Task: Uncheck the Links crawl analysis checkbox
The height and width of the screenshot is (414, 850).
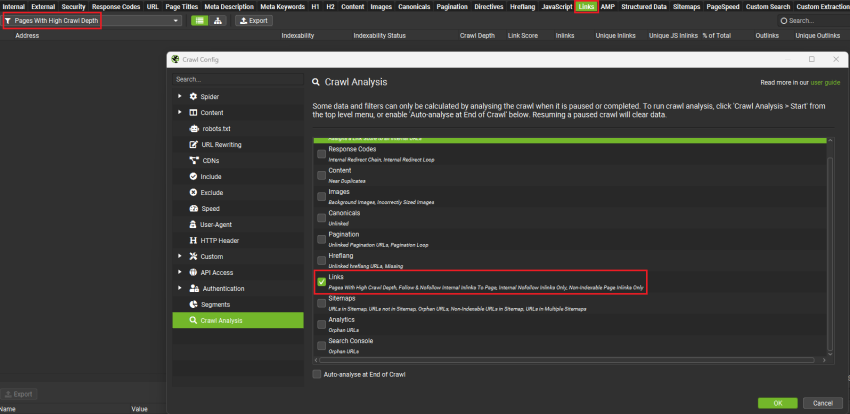Action: coord(321,282)
